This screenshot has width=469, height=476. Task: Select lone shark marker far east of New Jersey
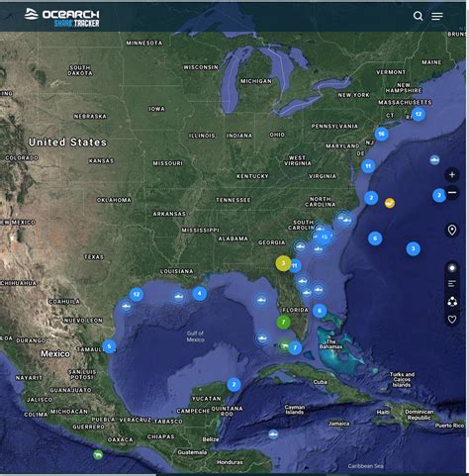(x=434, y=160)
